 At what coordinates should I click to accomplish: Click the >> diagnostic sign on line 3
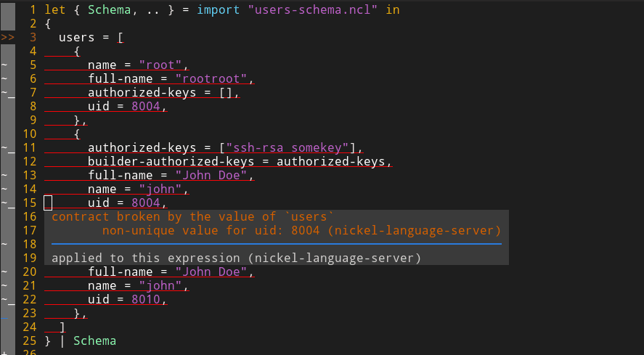click(7, 37)
